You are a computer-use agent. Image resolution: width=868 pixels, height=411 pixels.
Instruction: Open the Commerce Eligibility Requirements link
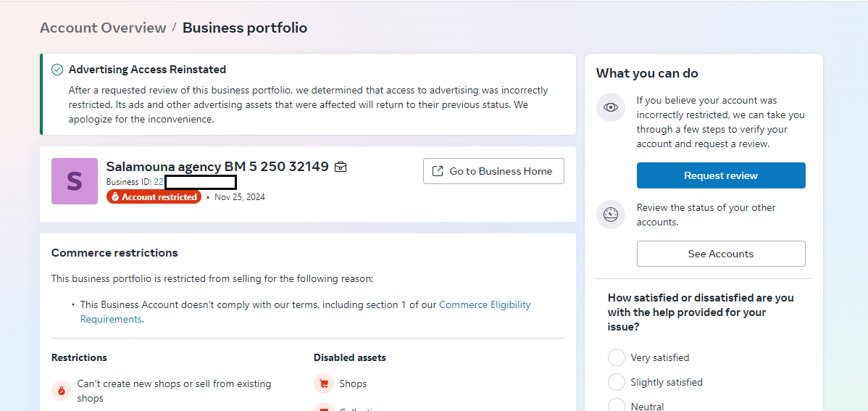pos(306,312)
